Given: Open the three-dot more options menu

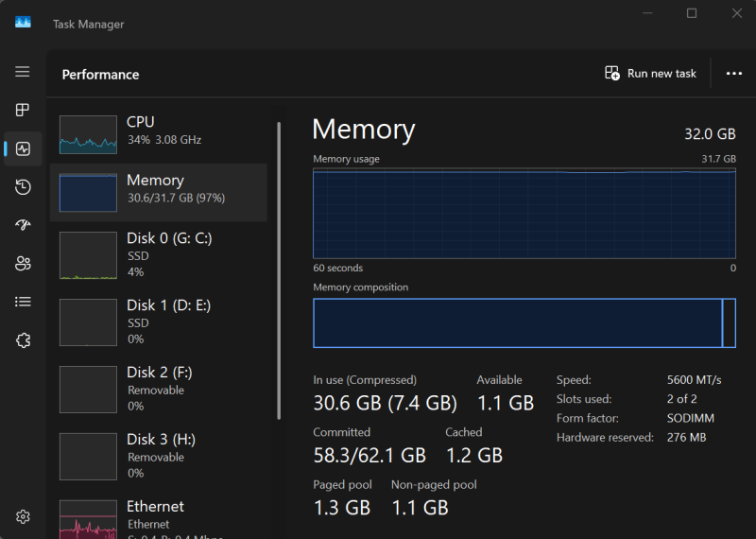Looking at the screenshot, I should coord(734,74).
